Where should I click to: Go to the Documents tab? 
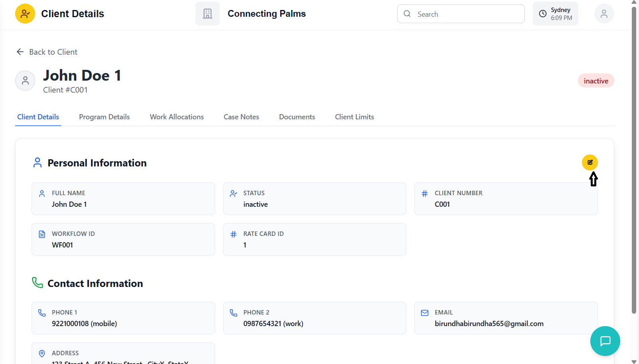click(297, 117)
